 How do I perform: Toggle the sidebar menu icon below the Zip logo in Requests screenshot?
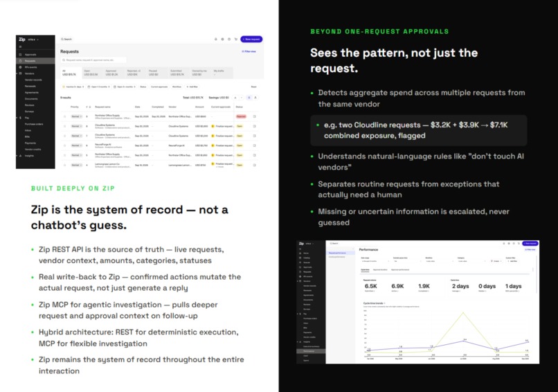pyautogui.click(x=20, y=46)
